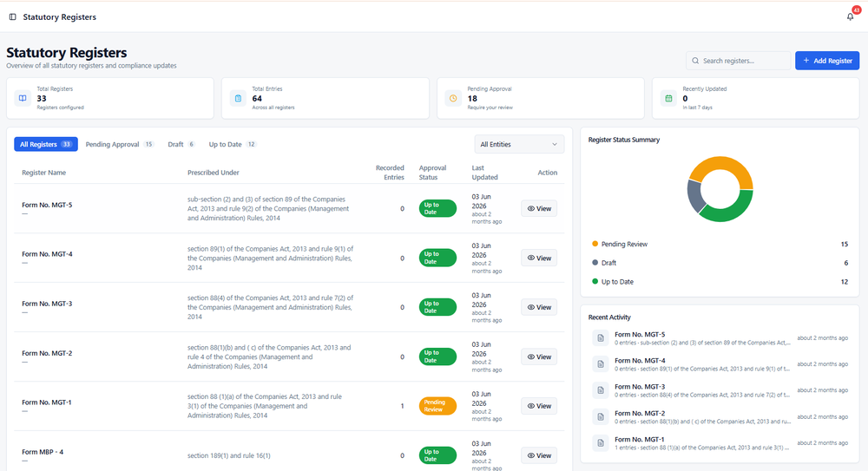The height and width of the screenshot is (471, 868).
Task: Click document icon beside Form No. MGT-1 activity
Action: click(x=601, y=442)
